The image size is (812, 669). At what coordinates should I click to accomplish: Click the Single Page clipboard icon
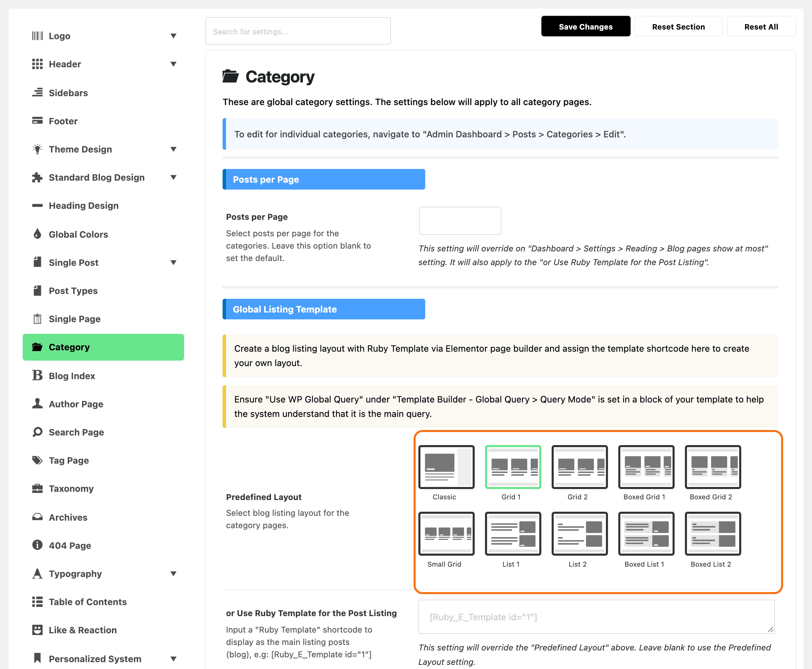pos(37,319)
